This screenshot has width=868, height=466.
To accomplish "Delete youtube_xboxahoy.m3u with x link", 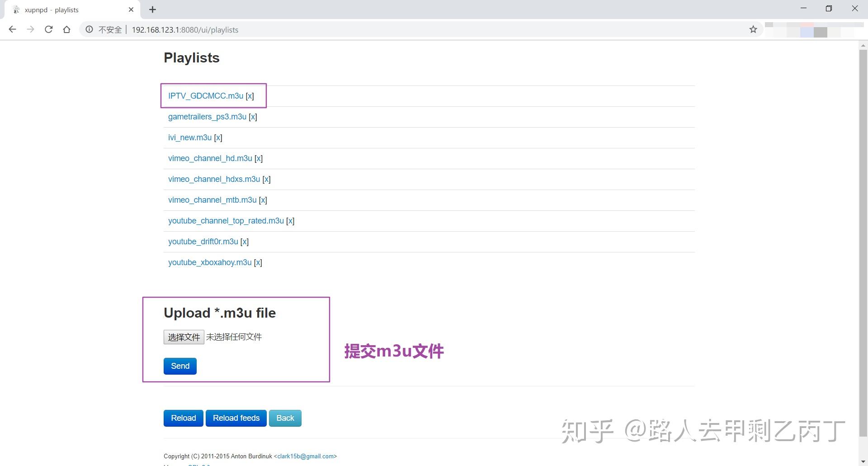I will (x=258, y=262).
